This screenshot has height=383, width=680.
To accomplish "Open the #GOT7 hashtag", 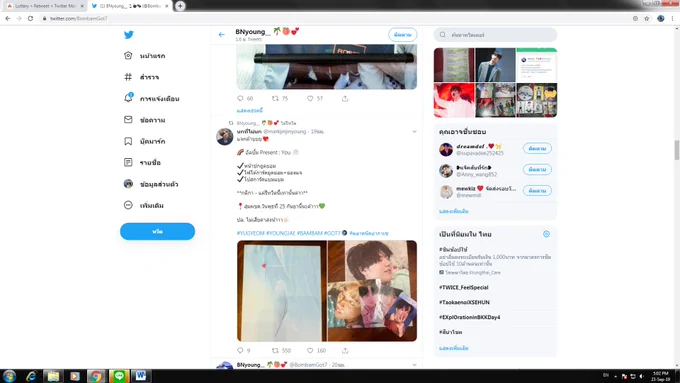I will pyautogui.click(x=332, y=233).
